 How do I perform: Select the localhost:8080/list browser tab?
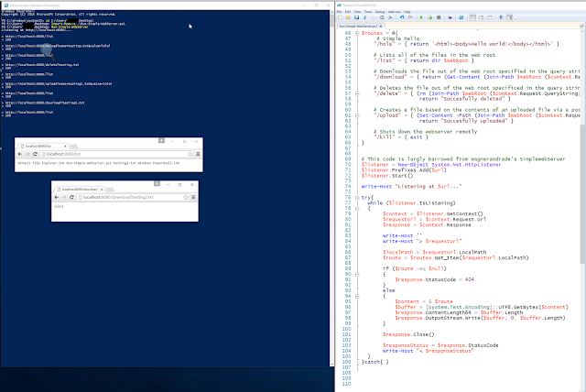point(43,146)
